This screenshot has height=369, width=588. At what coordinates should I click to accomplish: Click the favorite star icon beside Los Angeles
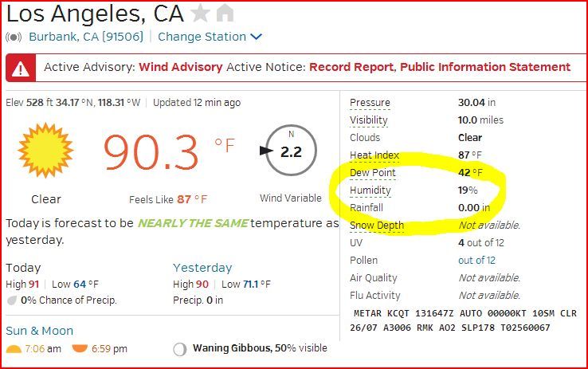point(201,14)
